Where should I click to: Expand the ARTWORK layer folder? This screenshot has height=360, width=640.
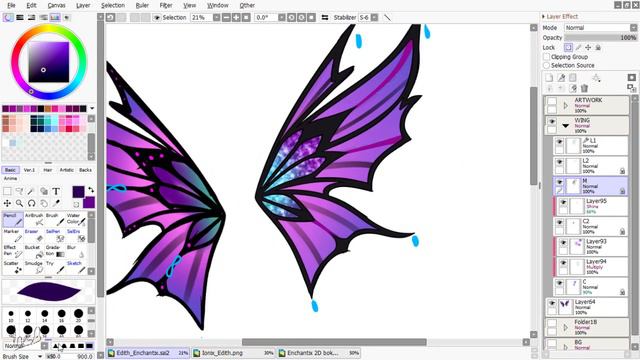[566, 106]
